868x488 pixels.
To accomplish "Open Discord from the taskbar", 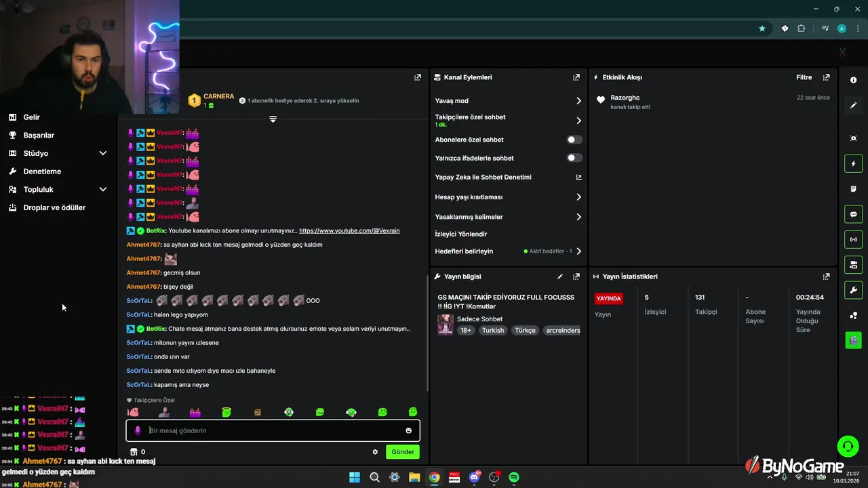I will click(475, 477).
